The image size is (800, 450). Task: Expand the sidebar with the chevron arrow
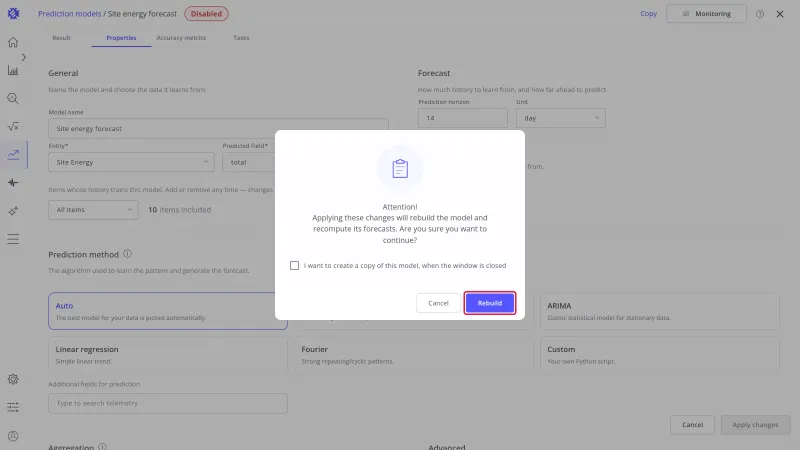[23, 57]
